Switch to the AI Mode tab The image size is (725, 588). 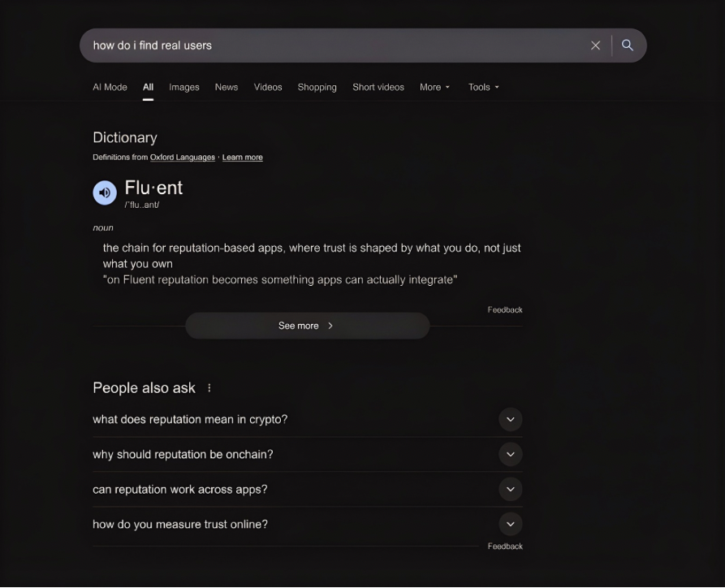point(110,87)
